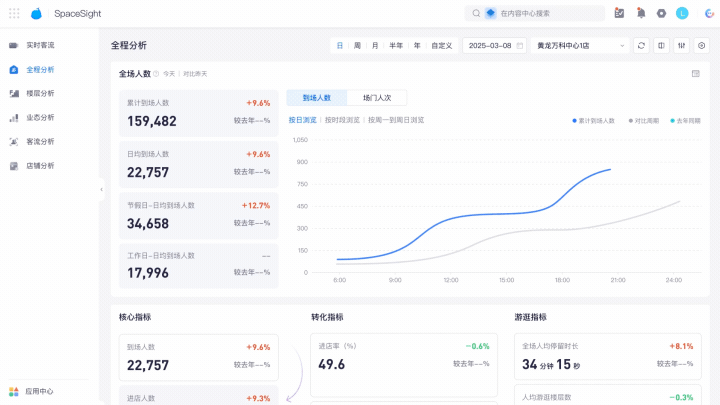Click the 在内容中心搜索 search field
Screen dimensions: 720x405
(x=534, y=13)
